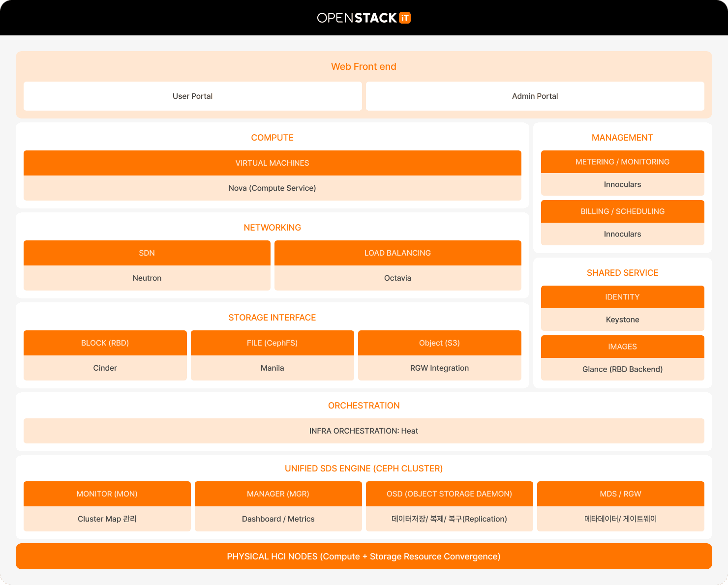Screen dimensions: 728x585
Task: Click OSD (OBJECT STORAGE DAEMON) header
Action: pos(450,494)
